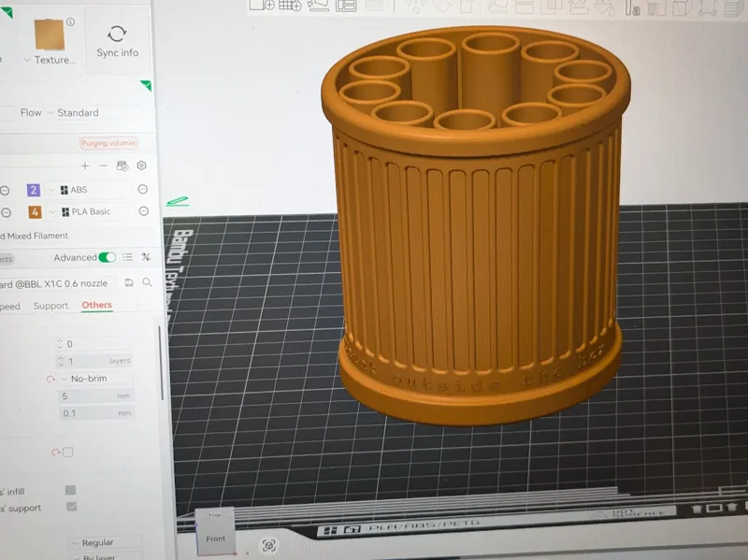748x560 pixels.
Task: Select the Lay on face tool
Action: 496,7
